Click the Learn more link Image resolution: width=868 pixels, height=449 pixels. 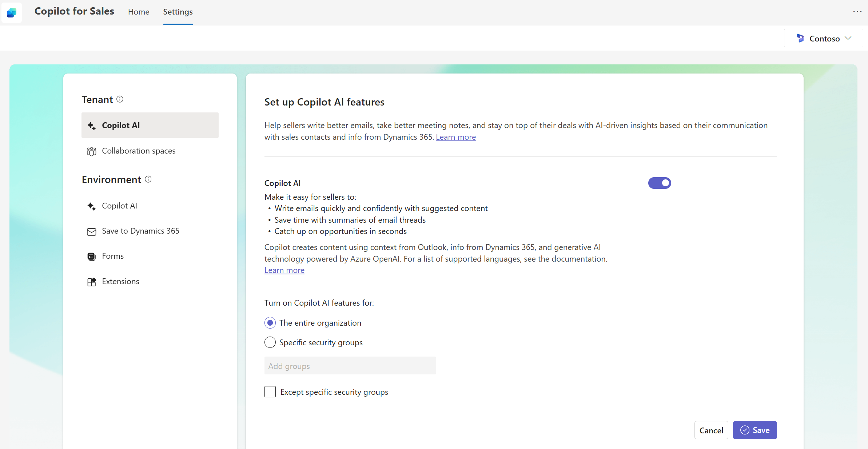(x=456, y=136)
